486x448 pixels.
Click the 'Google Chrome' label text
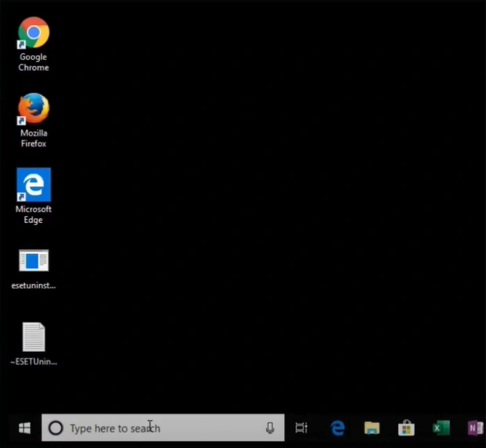tap(33, 62)
